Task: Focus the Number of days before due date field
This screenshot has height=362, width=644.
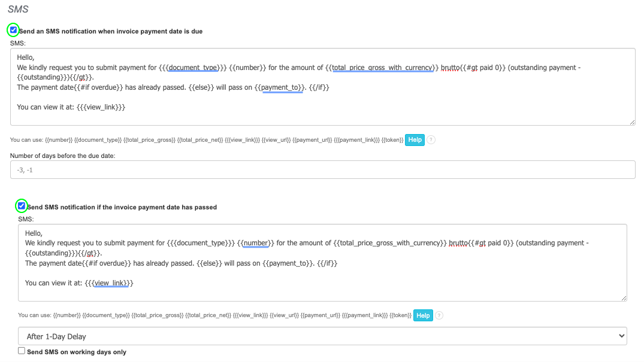Action: (322, 170)
